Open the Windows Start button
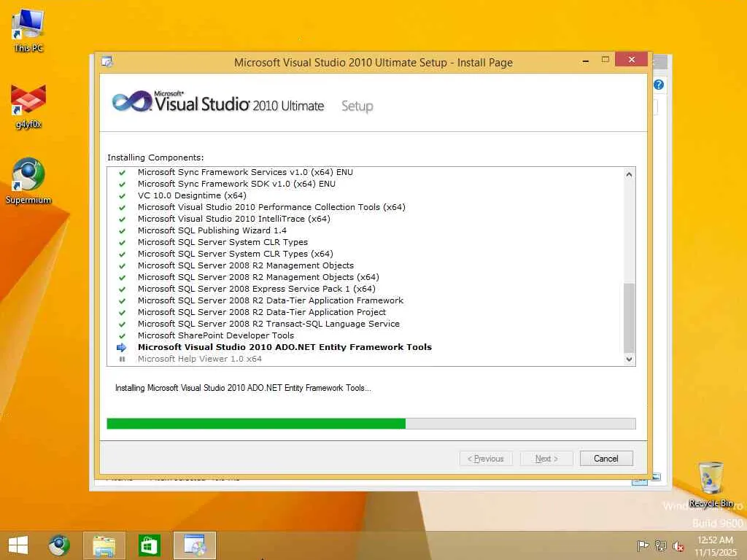The width and height of the screenshot is (747, 560). click(x=18, y=545)
